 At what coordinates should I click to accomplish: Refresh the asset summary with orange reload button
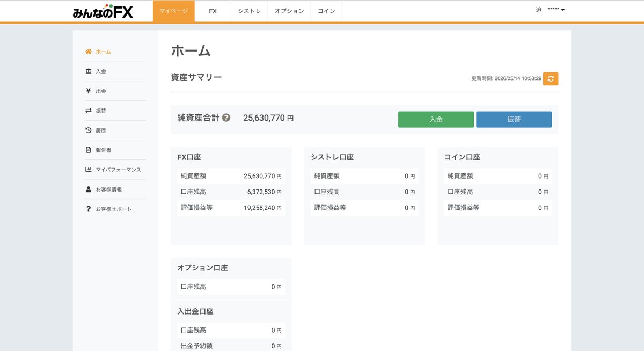point(551,78)
